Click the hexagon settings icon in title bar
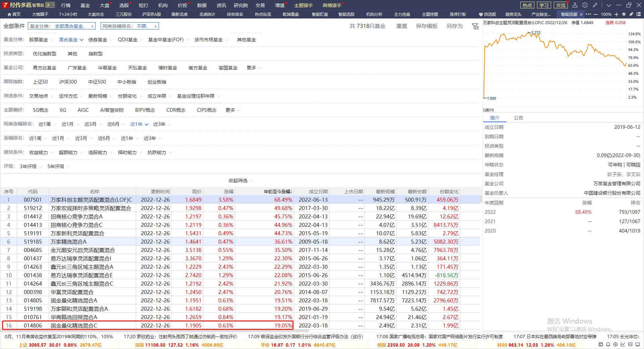 585,5
